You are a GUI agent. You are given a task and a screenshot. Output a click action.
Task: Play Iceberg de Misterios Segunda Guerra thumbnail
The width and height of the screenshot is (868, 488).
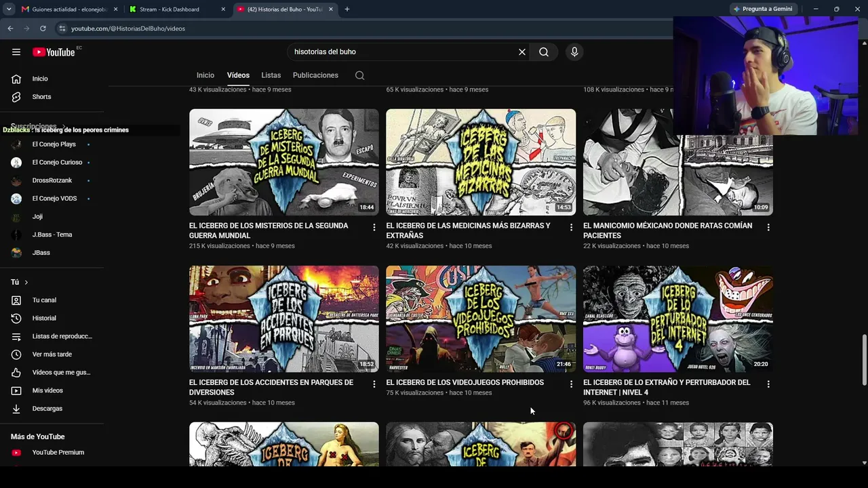point(284,162)
